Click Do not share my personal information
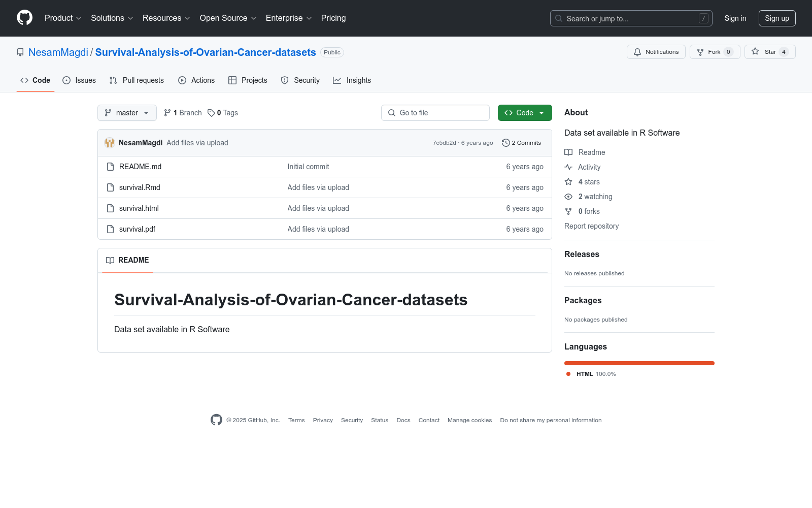 (551, 420)
